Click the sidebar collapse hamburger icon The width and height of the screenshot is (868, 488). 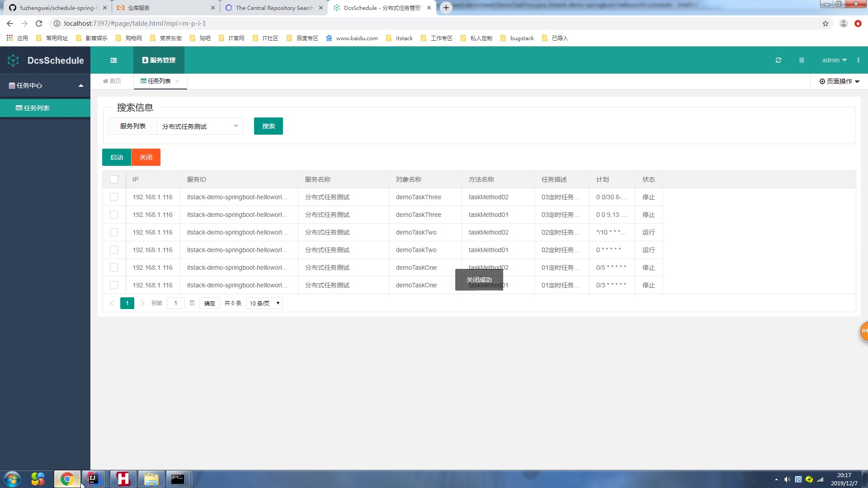113,60
